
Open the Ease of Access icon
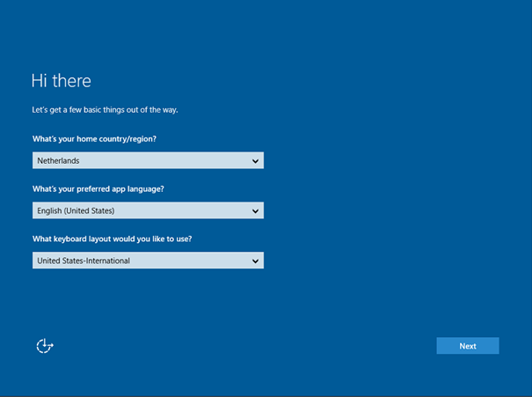pos(45,346)
